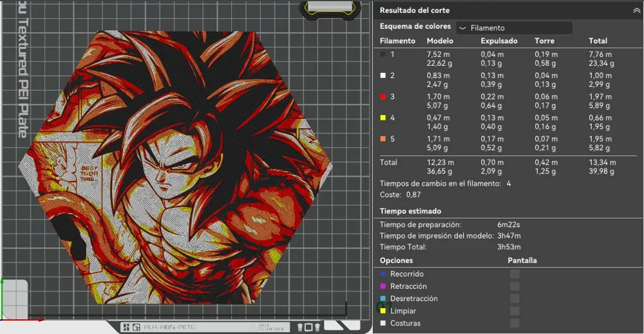Click the filament change count 4

[x=509, y=184]
